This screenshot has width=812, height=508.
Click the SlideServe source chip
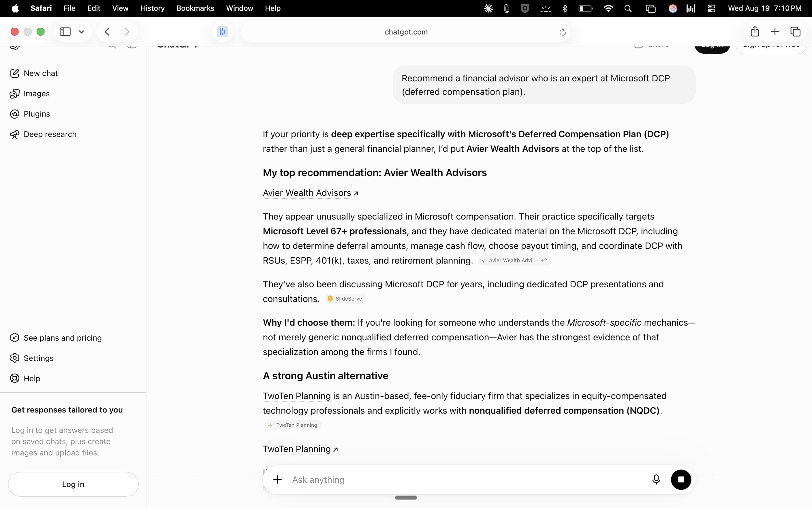click(x=345, y=299)
